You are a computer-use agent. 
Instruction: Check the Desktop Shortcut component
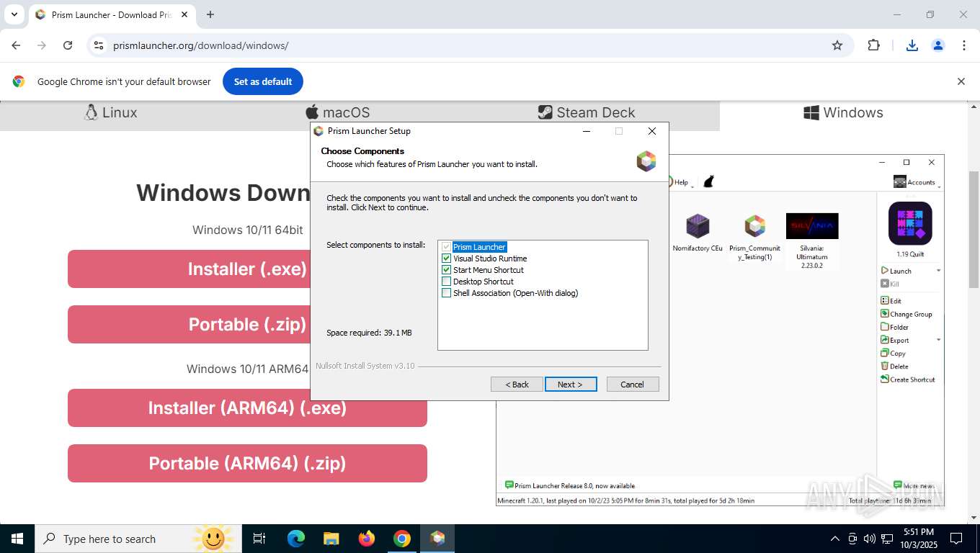coord(446,282)
